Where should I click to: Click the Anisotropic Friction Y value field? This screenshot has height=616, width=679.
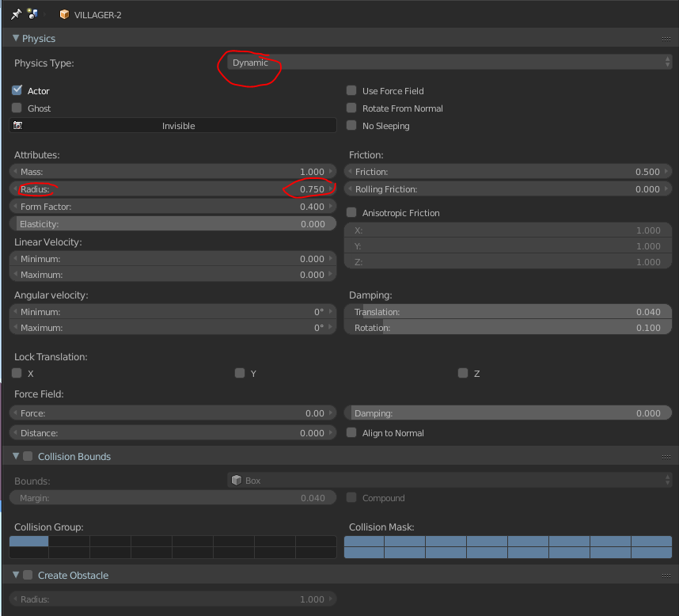tap(508, 246)
